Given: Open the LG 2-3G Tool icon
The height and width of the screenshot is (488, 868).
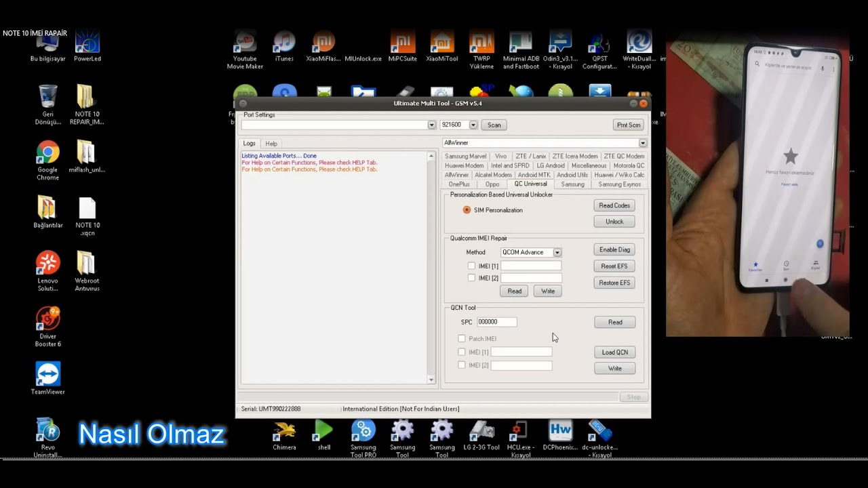Looking at the screenshot, I should 481,435.
